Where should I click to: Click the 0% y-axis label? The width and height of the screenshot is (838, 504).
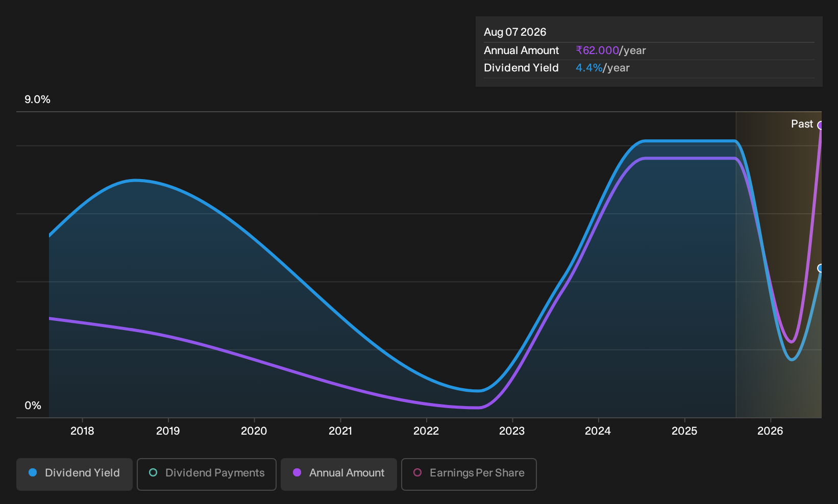[33, 406]
